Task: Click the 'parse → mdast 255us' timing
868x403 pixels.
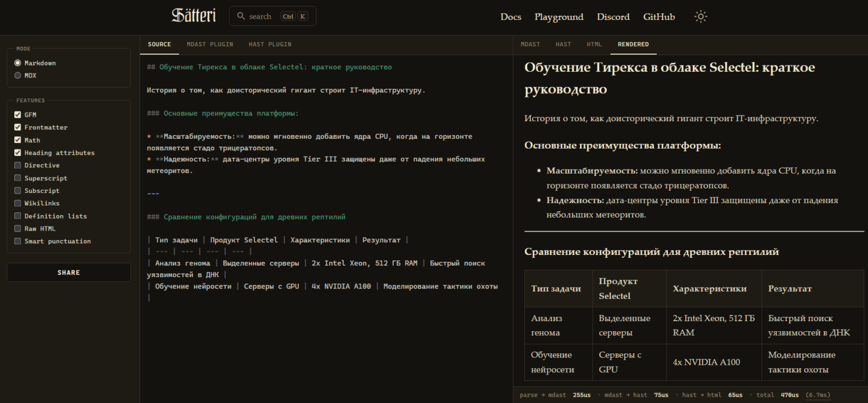Action: pyautogui.click(x=555, y=395)
